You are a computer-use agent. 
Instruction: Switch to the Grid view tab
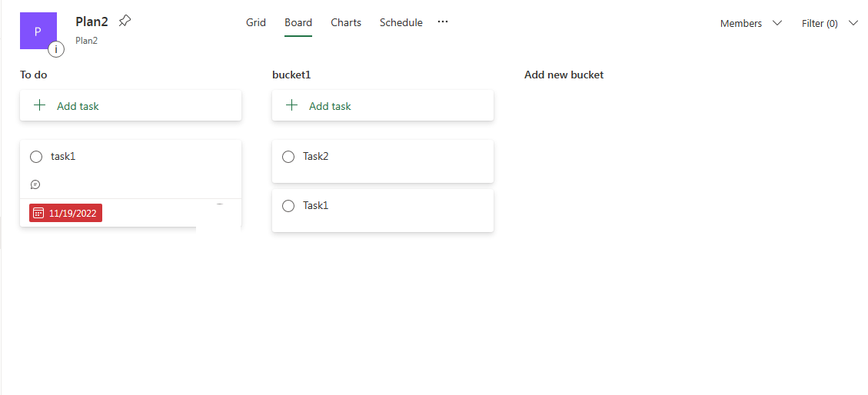(256, 23)
